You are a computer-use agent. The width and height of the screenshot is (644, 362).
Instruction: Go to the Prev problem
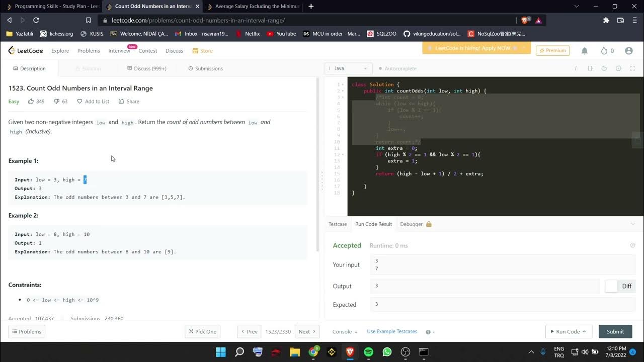pyautogui.click(x=250, y=332)
